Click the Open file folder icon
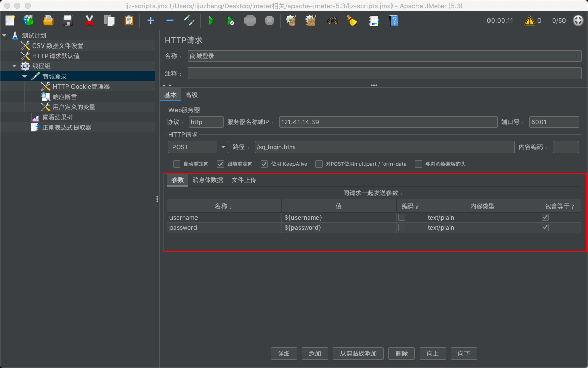Screen dimensions: 588x368 pyautogui.click(x=48, y=20)
